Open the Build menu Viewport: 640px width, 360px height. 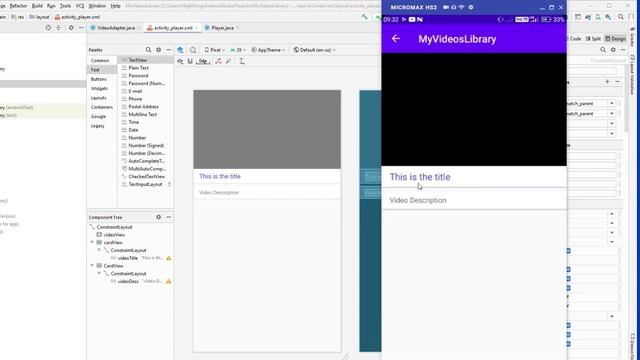[37, 6]
